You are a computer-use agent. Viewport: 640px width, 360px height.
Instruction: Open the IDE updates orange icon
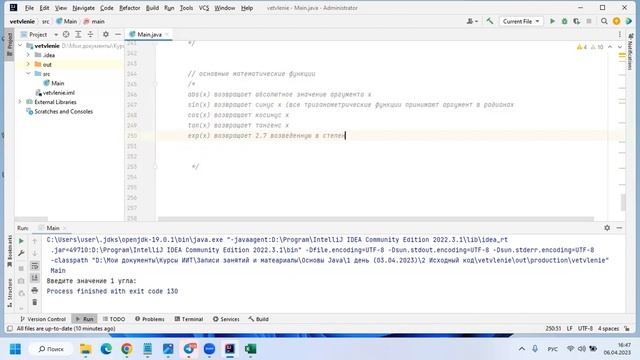pyautogui.click(x=616, y=21)
